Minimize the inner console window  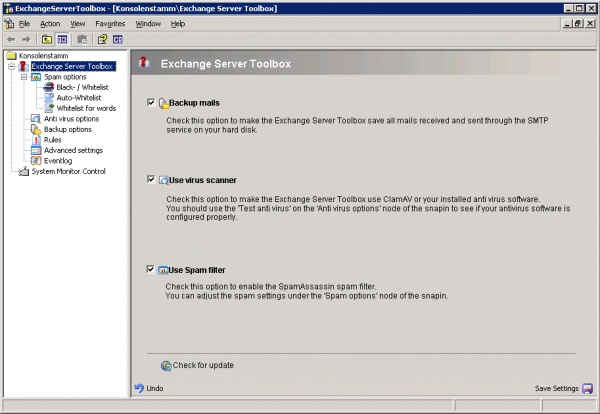click(568, 24)
